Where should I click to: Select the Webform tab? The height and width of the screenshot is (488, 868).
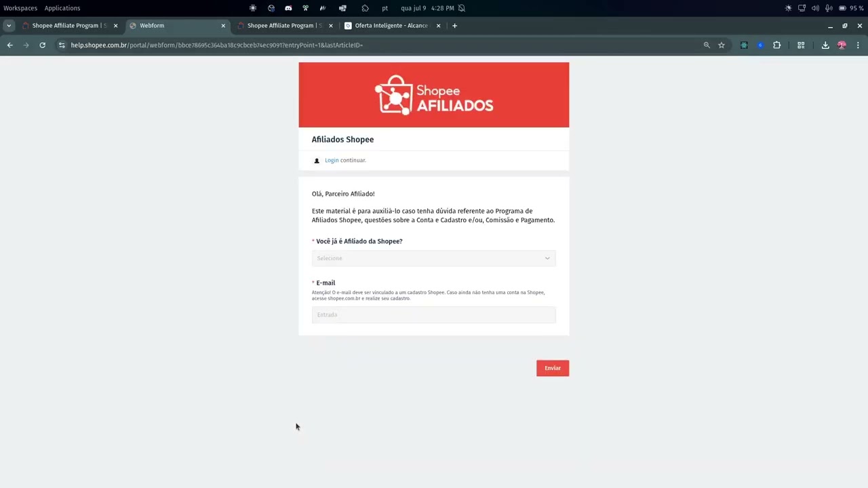[178, 26]
